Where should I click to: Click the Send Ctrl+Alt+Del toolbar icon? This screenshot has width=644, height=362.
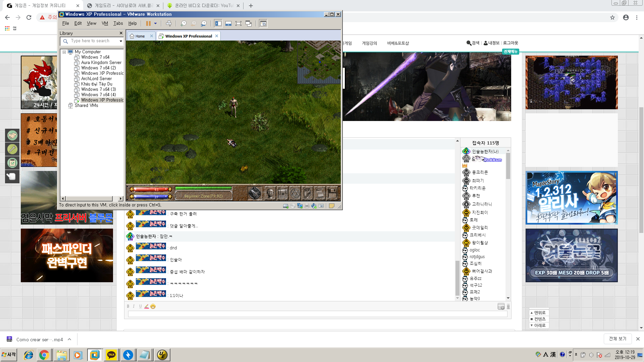tap(169, 23)
